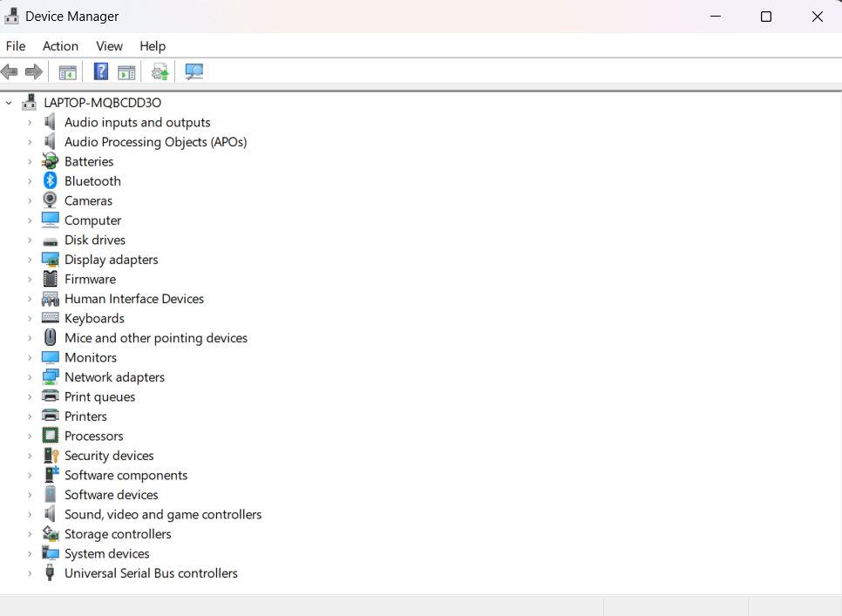Collapse the LAPTOP-MQBCDD3O root node

tap(10, 103)
